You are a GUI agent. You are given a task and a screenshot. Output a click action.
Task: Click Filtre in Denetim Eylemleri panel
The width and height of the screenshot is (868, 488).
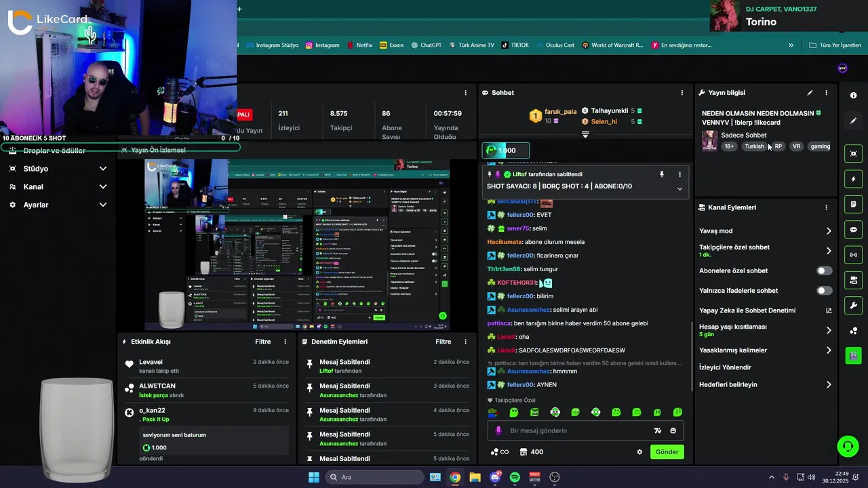tap(443, 342)
